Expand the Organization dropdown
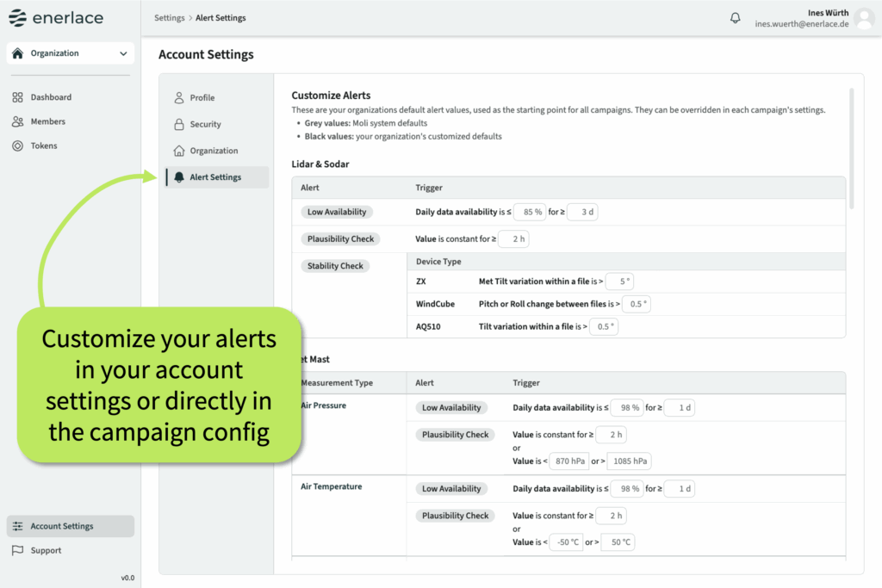This screenshot has width=882, height=588. click(70, 53)
